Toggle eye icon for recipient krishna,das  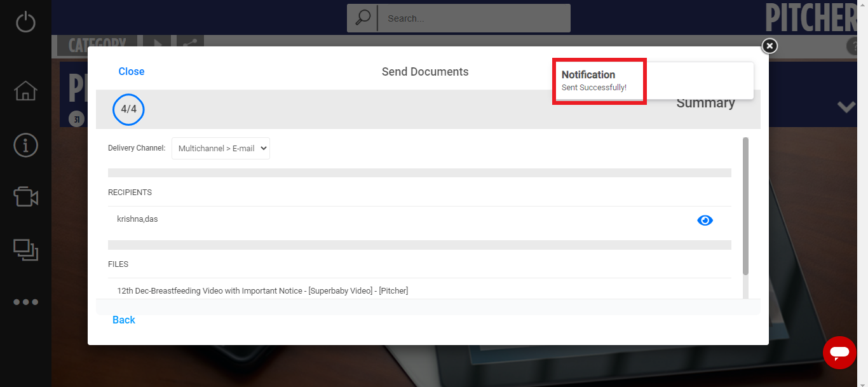705,221
